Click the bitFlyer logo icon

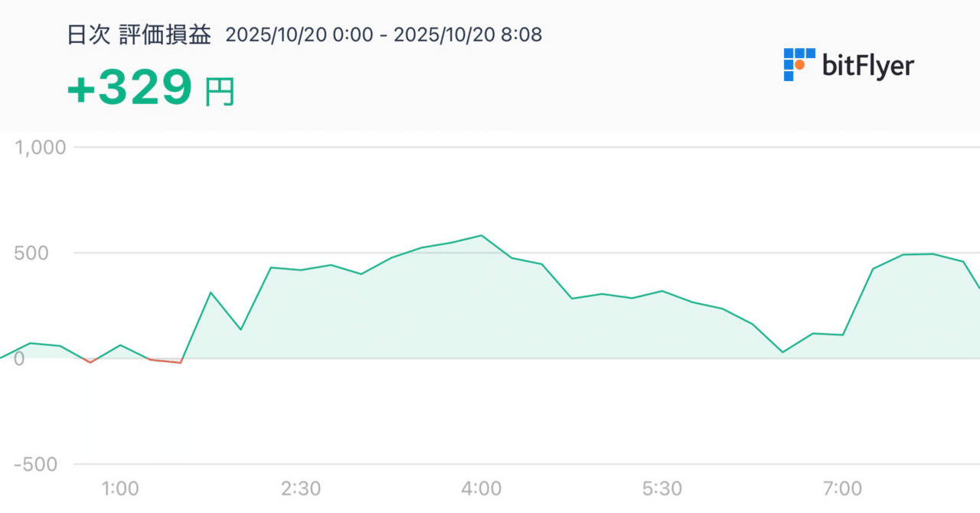[x=799, y=64]
